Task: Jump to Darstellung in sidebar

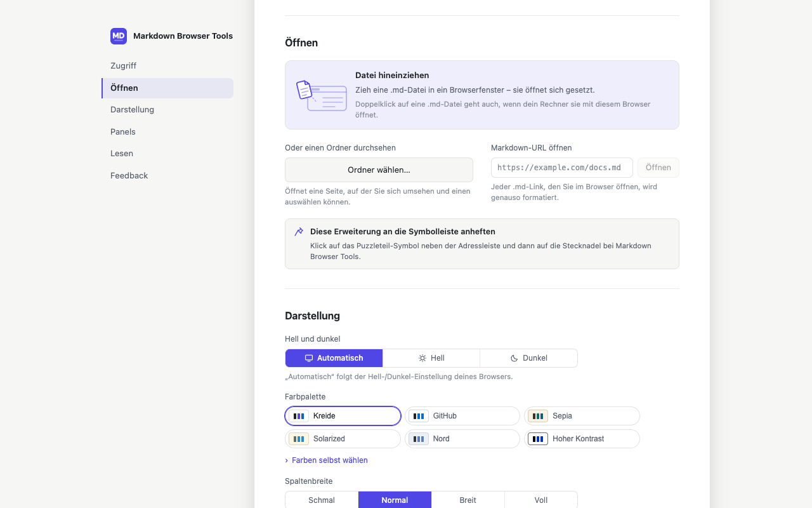Action: pyautogui.click(x=167, y=110)
